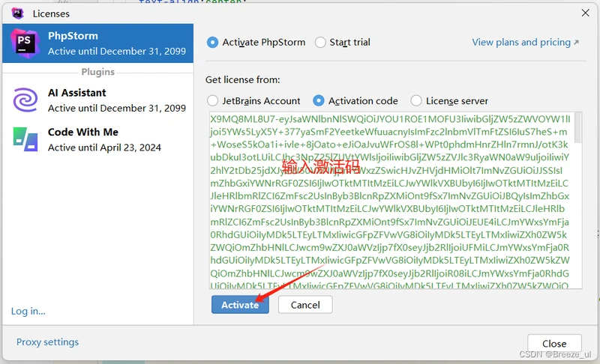Select the Code With Me plugin entry

click(98, 140)
